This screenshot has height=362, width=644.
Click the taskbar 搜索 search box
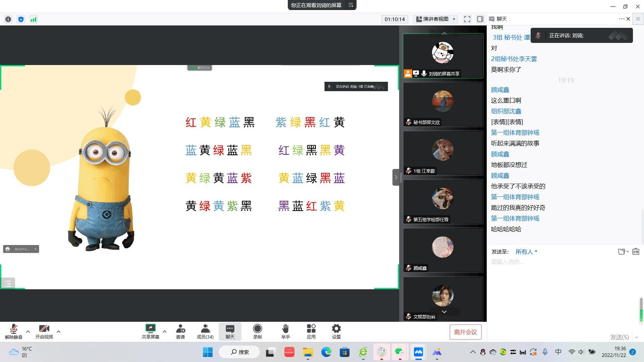239,352
